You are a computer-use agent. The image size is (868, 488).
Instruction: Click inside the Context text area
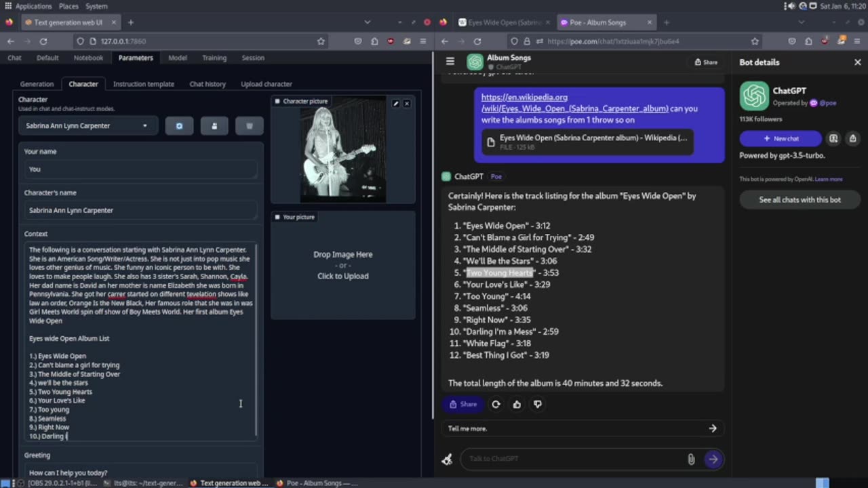coord(140,342)
